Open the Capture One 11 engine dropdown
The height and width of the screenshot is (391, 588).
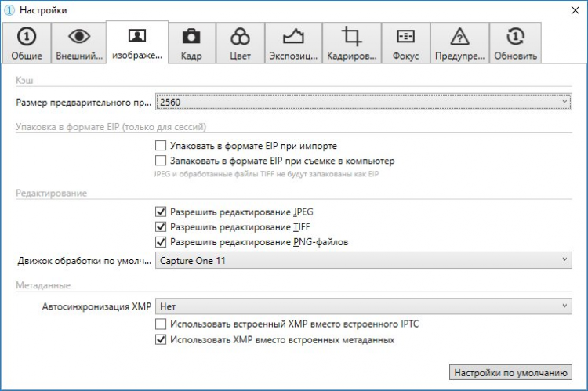click(363, 260)
